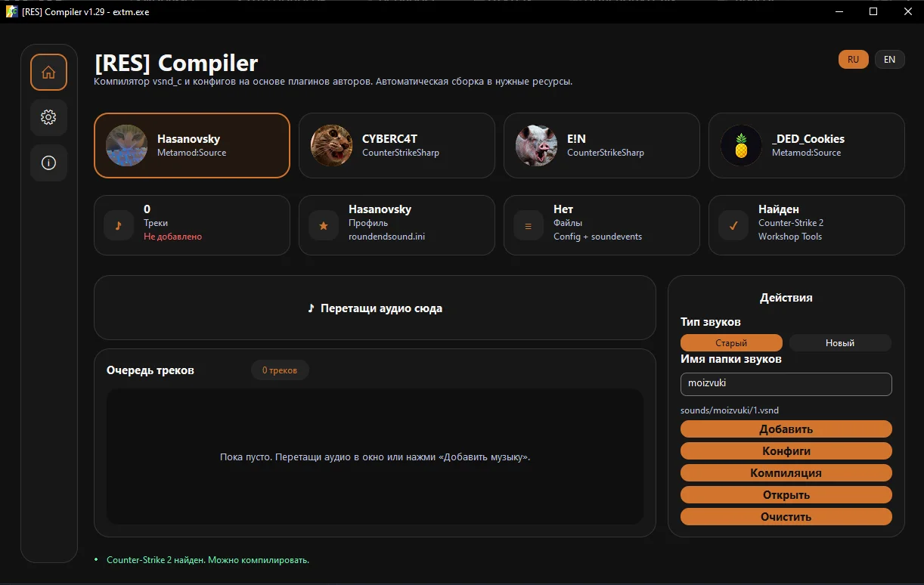Image resolution: width=924 pixels, height=585 pixels.
Task: Click the Нет heading in the Files card
Action: tap(563, 209)
